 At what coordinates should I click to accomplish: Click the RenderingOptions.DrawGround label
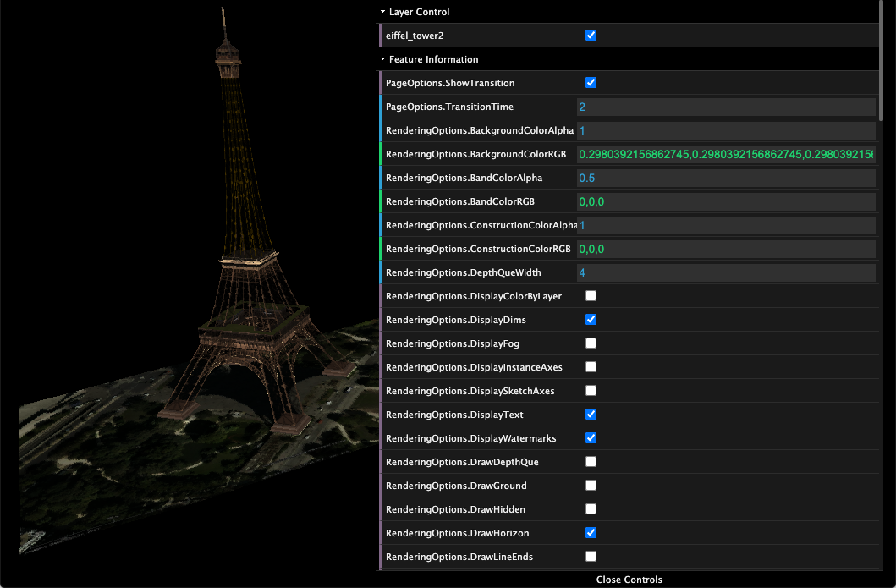[456, 486]
